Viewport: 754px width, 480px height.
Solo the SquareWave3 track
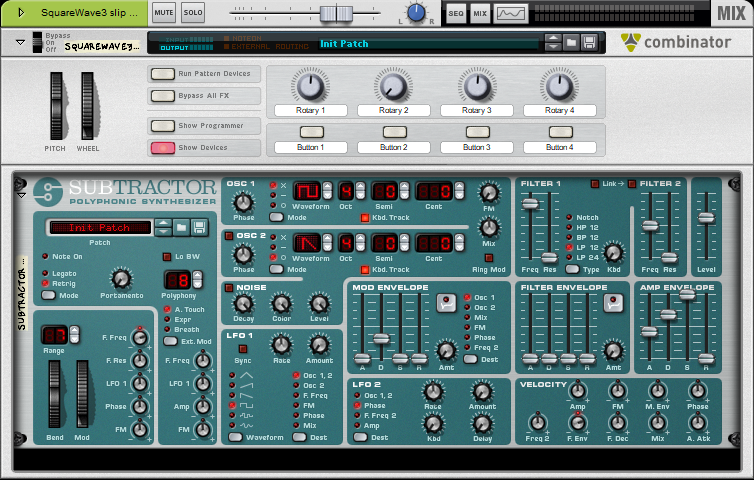[x=193, y=13]
